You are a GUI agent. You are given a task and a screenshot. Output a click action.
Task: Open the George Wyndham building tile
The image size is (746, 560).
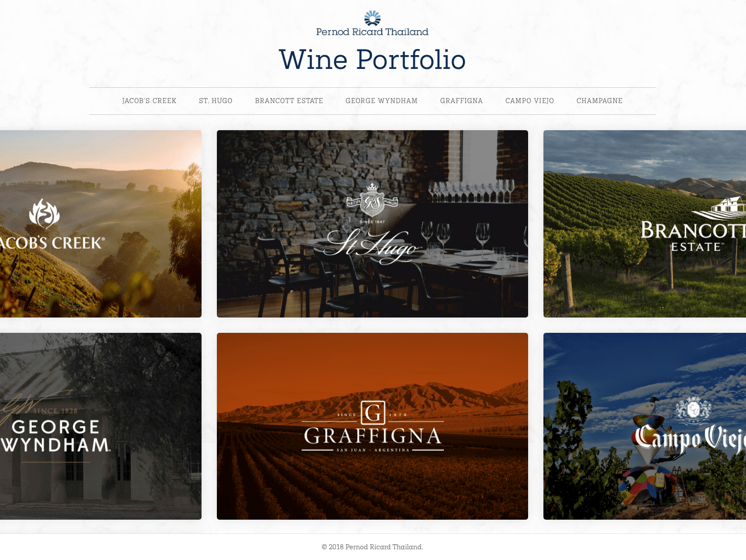[101, 426]
